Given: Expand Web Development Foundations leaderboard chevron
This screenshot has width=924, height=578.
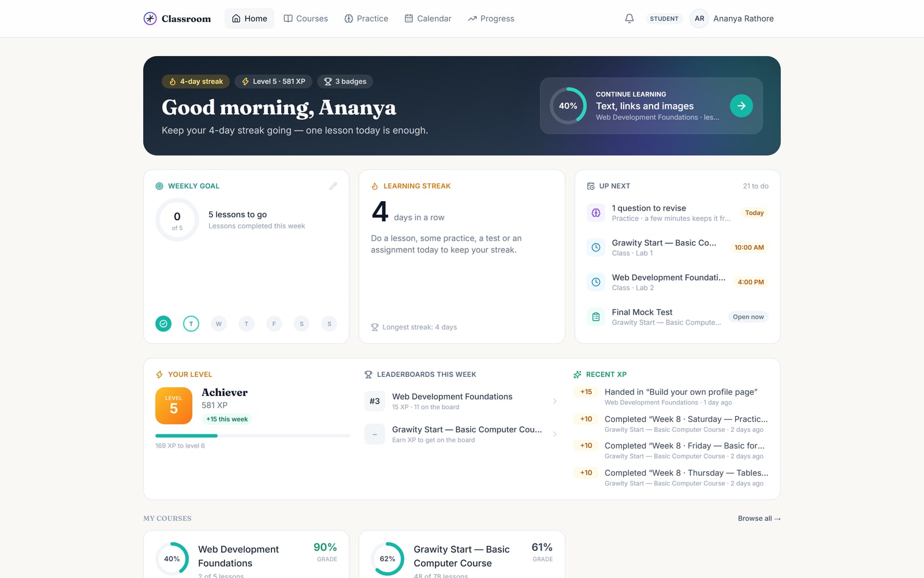Looking at the screenshot, I should click(554, 401).
